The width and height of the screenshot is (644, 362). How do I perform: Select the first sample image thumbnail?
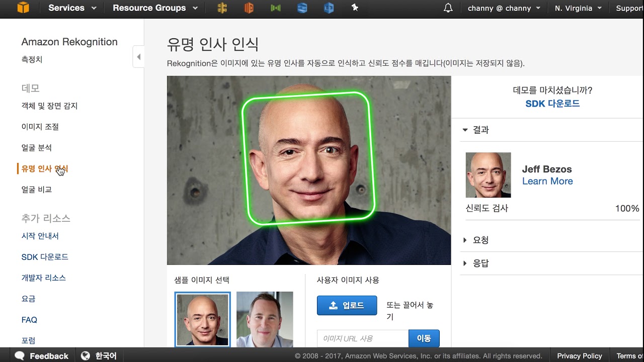[x=203, y=319]
